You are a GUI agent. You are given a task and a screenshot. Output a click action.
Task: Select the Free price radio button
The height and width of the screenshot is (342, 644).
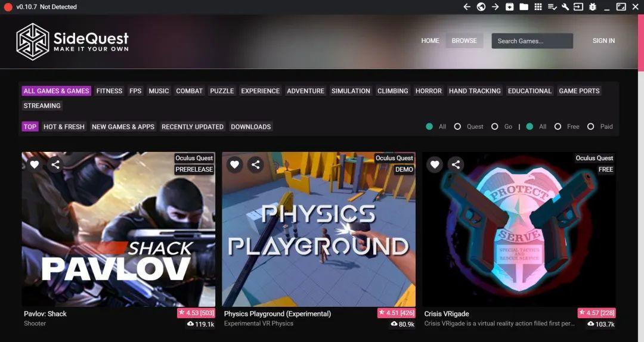tap(558, 126)
